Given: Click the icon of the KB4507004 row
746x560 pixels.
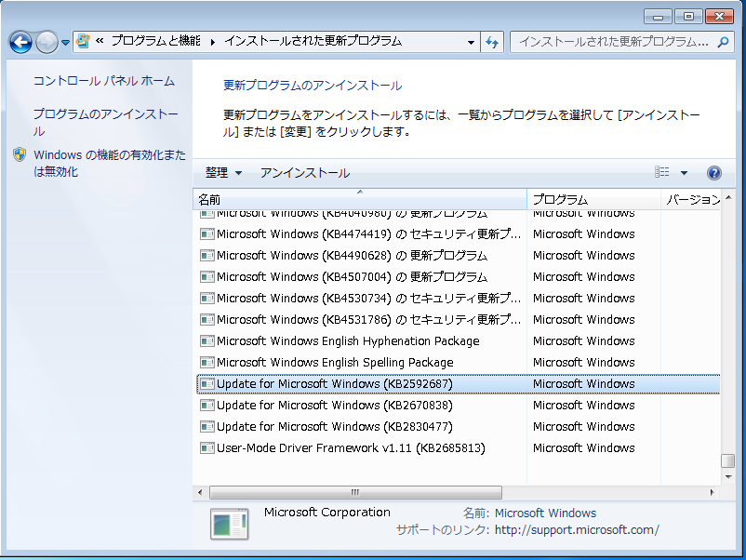Looking at the screenshot, I should [206, 276].
